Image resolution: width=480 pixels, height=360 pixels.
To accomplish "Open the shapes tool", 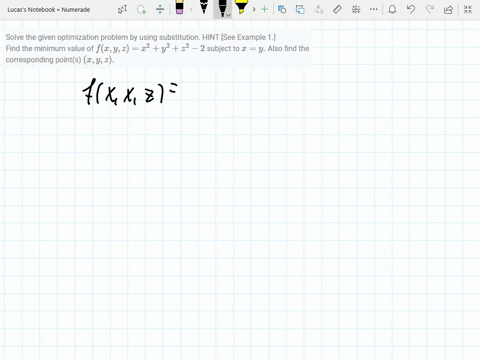I will pos(282,9).
